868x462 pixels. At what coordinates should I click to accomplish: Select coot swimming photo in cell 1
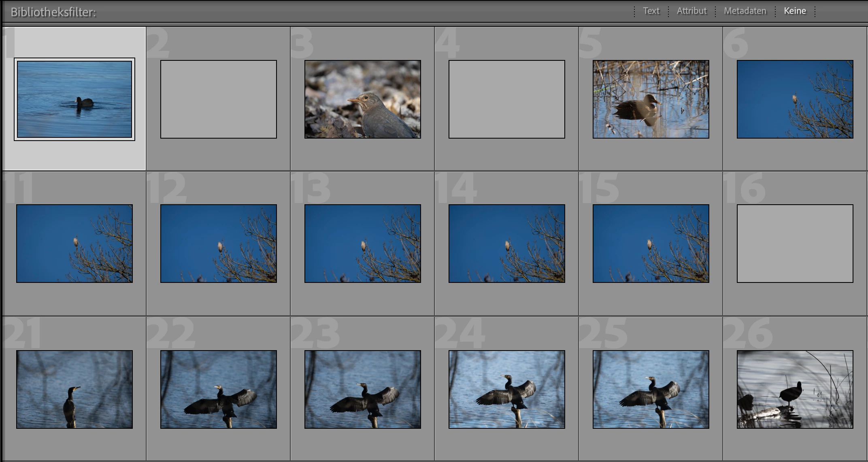tap(74, 99)
